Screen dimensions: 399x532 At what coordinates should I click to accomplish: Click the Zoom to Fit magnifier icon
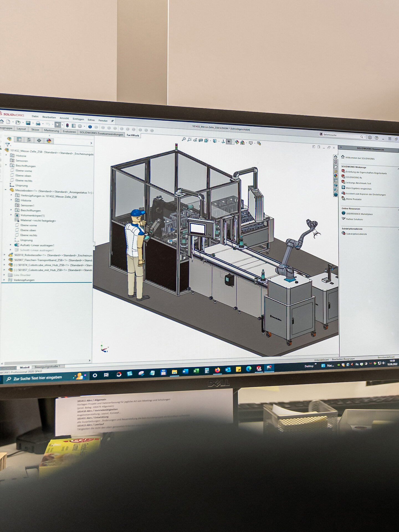(183, 139)
